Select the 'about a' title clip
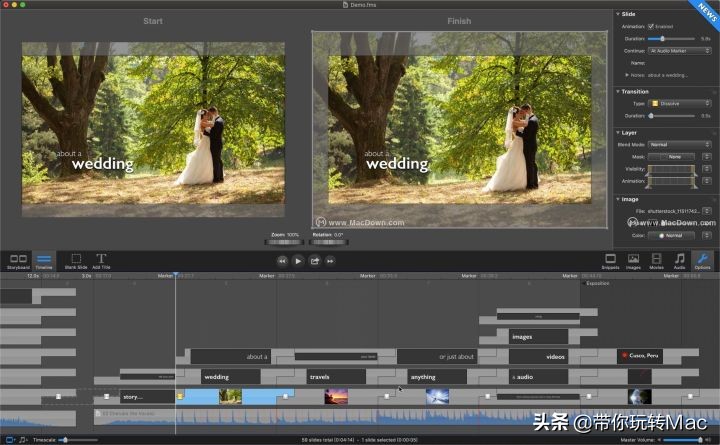 [x=231, y=356]
